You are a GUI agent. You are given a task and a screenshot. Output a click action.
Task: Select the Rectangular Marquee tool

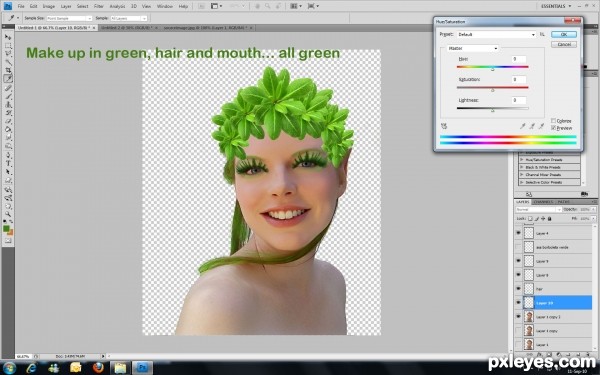[8, 46]
